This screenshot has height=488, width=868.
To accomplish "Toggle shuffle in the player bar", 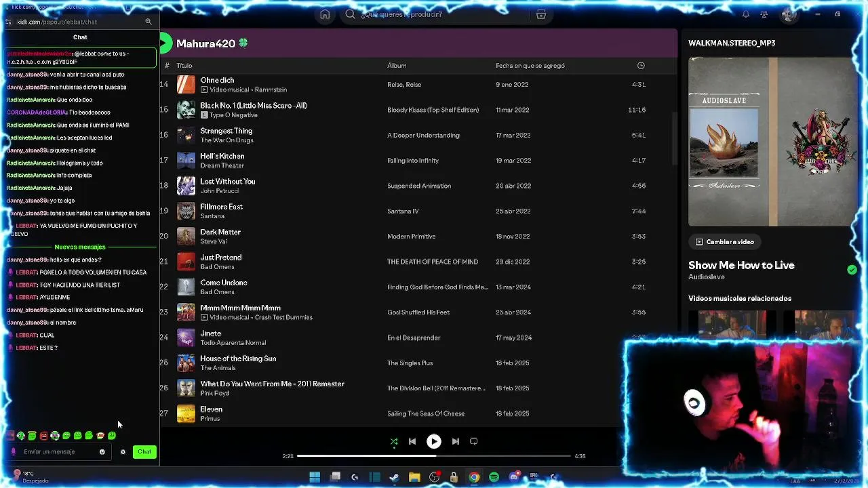I will 394,441.
